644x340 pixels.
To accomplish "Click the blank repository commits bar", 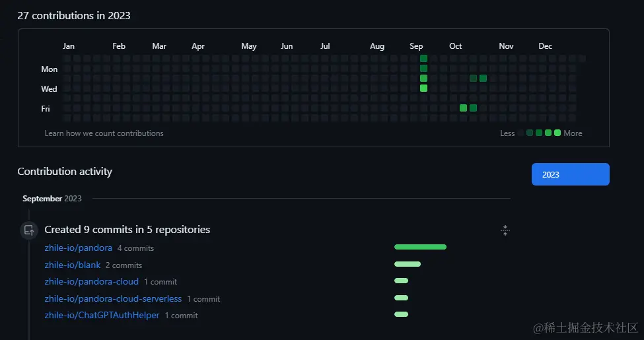I will click(x=407, y=264).
